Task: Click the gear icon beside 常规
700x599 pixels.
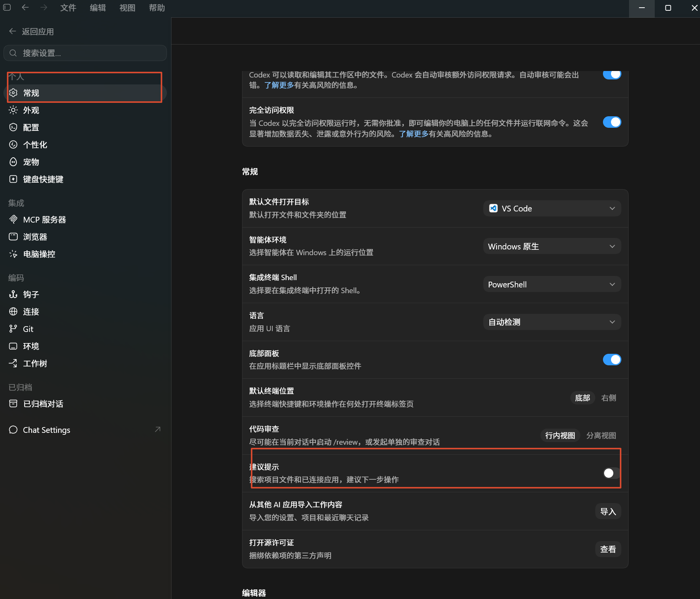Action: coord(13,93)
